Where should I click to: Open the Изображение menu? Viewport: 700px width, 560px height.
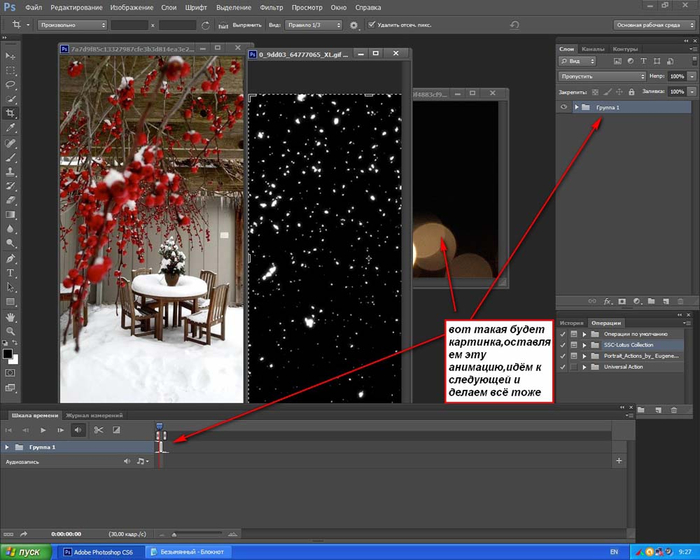tap(132, 8)
